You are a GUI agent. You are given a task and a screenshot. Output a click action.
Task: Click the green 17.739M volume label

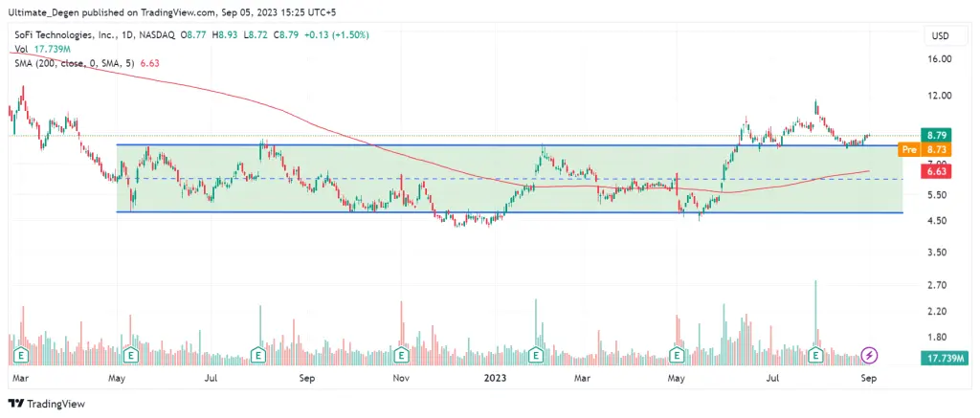[x=945, y=358]
